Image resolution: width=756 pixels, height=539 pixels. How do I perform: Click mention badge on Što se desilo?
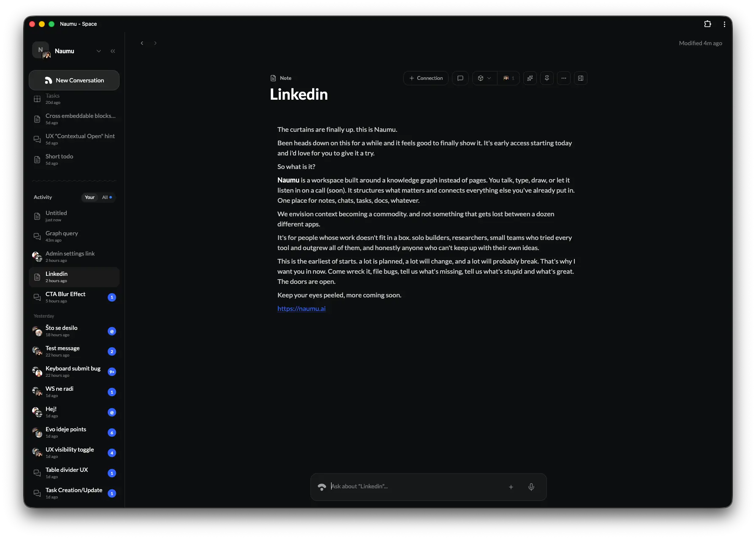(112, 331)
